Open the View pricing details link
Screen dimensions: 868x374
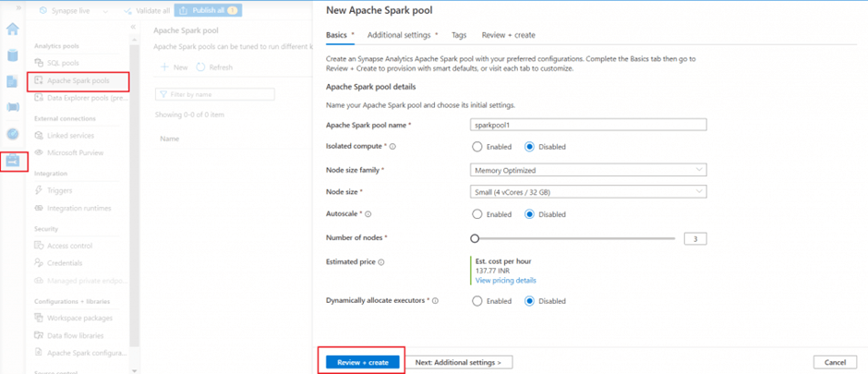coord(505,280)
